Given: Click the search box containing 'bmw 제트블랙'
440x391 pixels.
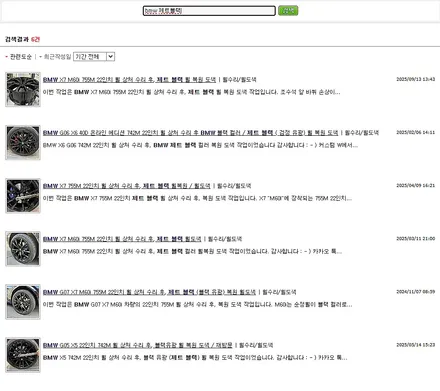Looking at the screenshot, I should [209, 11].
